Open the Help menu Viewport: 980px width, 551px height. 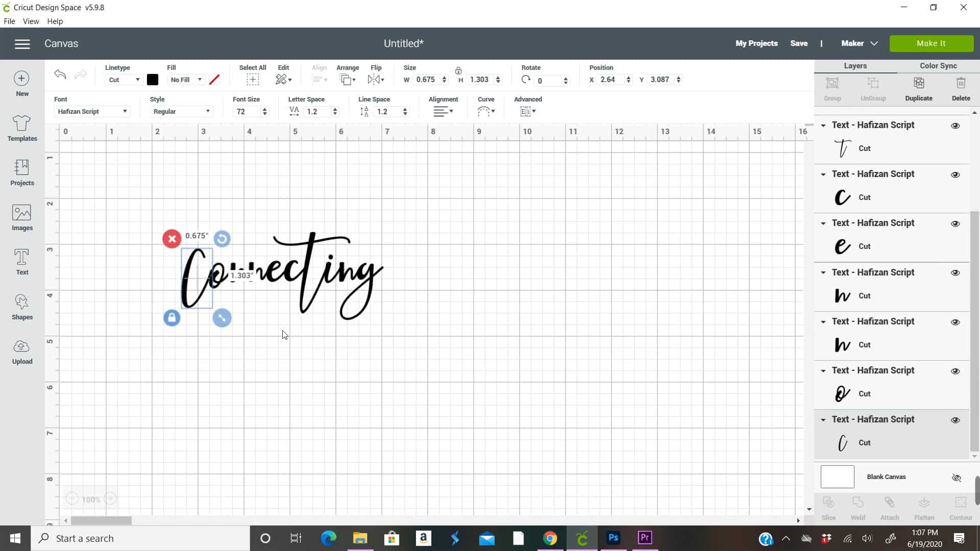point(55,21)
